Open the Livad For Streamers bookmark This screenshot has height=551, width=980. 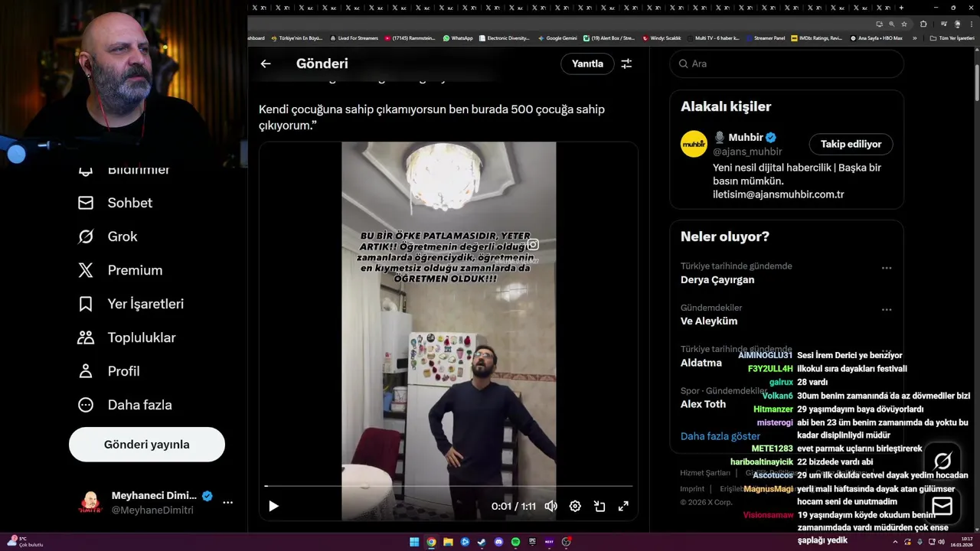point(354,37)
